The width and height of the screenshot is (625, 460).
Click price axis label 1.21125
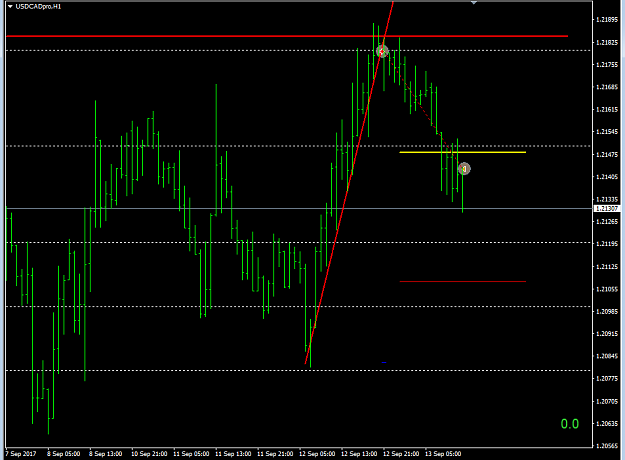point(607,266)
